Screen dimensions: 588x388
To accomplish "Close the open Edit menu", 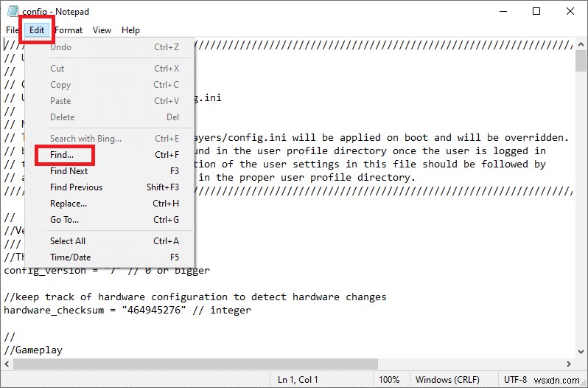I will 37,30.
